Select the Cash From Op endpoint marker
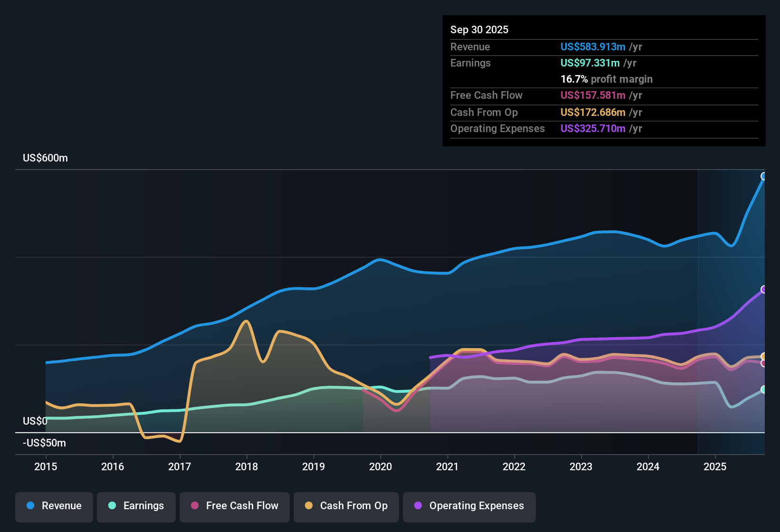The image size is (780, 532). 764,355
